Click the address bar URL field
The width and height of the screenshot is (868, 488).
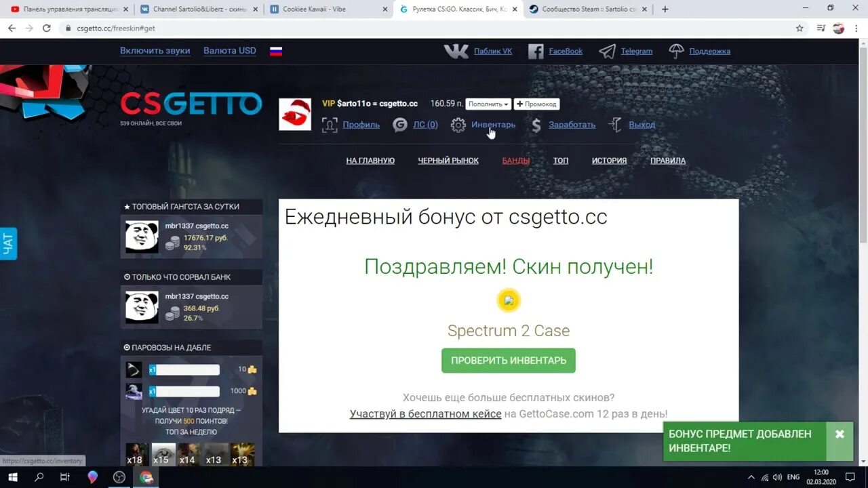(x=427, y=28)
